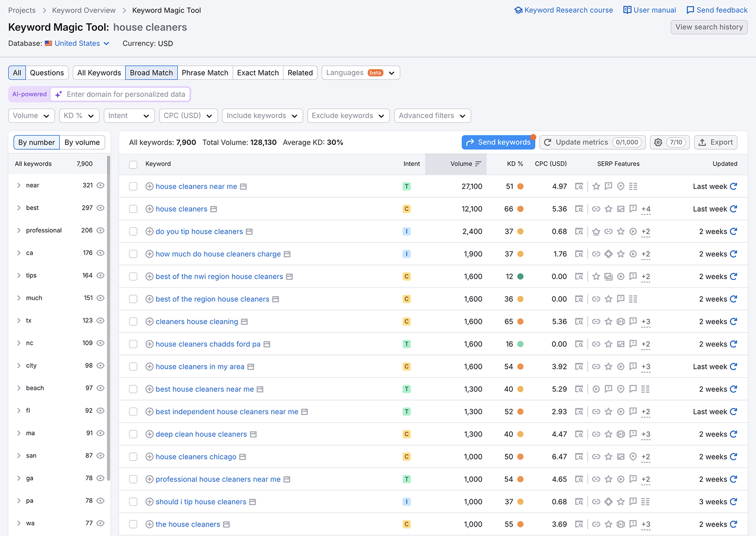
Task: Click the green KD dot for 'best of the nwi region house cleaners'
Action: [x=520, y=277]
